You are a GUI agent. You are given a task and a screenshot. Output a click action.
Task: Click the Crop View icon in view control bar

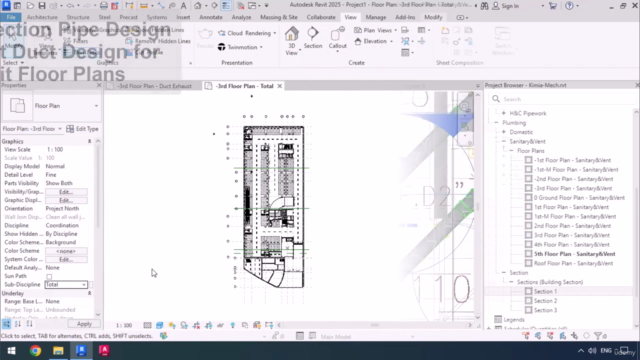click(x=196, y=325)
